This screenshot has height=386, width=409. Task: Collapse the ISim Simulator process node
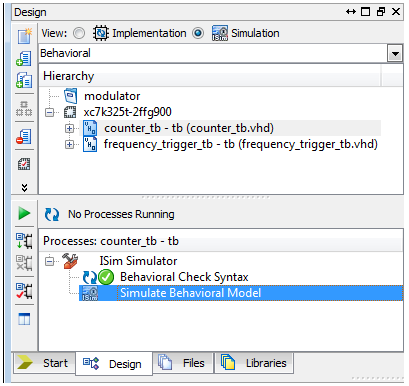pyautogui.click(x=50, y=261)
